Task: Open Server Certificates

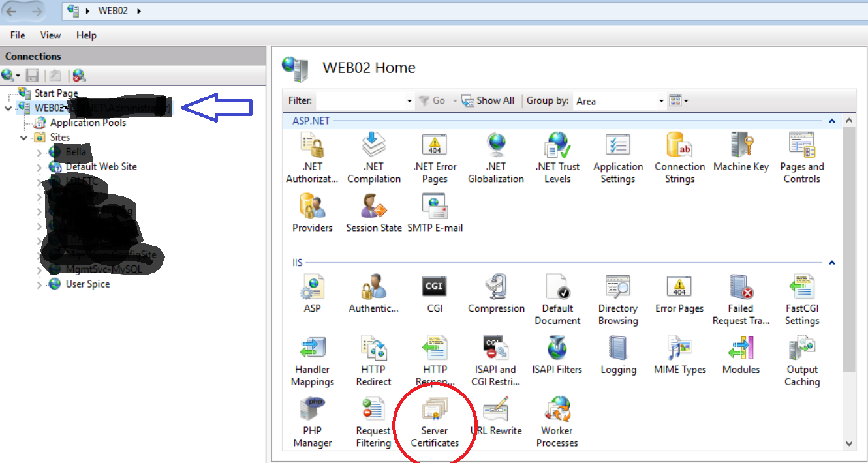Action: [435, 421]
